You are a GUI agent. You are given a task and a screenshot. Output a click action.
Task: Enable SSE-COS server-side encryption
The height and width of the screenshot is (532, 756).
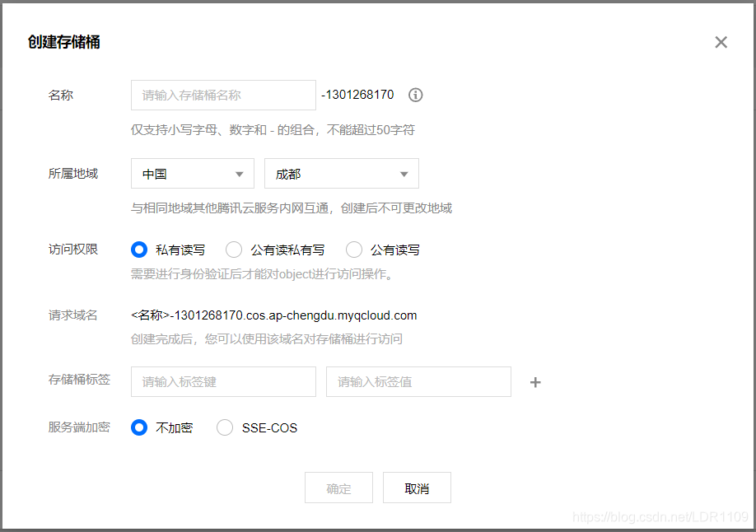point(224,427)
